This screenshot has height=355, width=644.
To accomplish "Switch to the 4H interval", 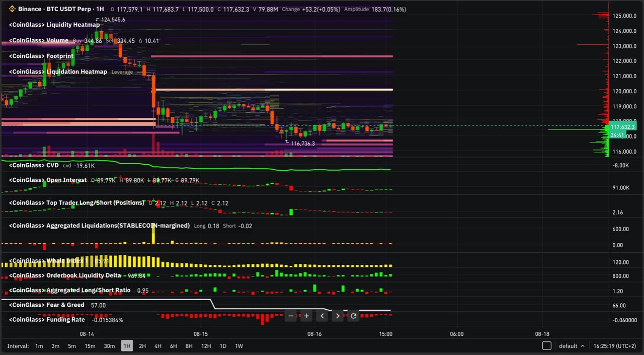I will coord(158,346).
